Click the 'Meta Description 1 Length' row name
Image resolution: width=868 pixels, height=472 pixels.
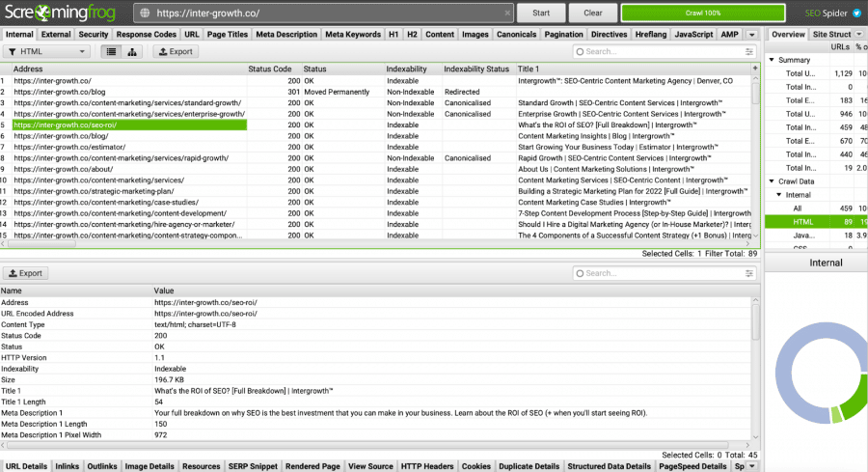pyautogui.click(x=43, y=424)
